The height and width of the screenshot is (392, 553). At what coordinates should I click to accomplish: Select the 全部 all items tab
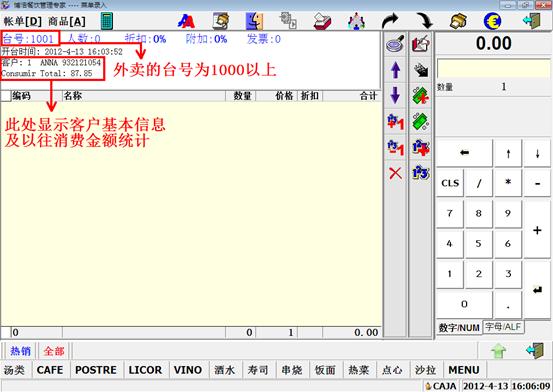pyautogui.click(x=54, y=351)
